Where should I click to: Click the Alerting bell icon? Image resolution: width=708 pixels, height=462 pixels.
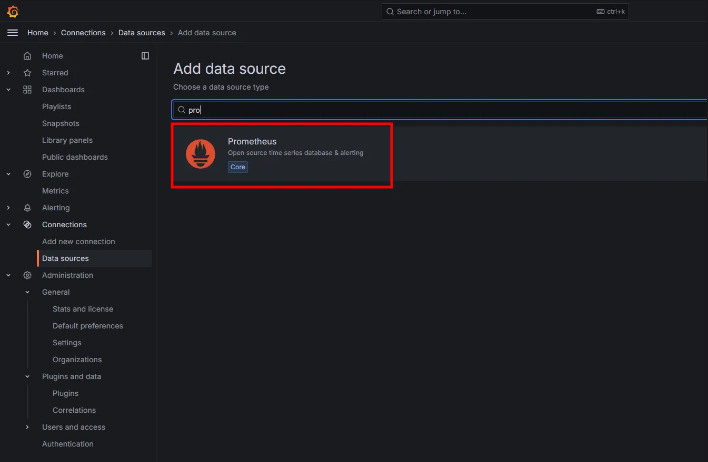tap(27, 208)
